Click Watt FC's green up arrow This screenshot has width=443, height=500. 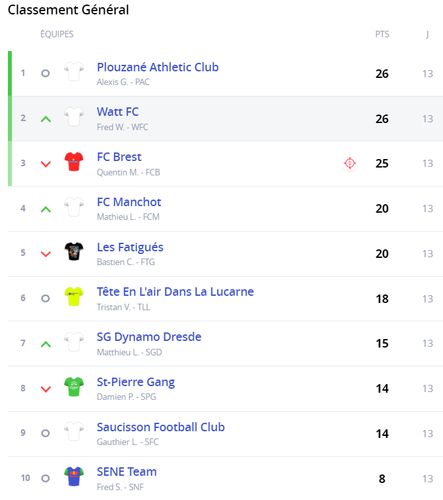46,119
